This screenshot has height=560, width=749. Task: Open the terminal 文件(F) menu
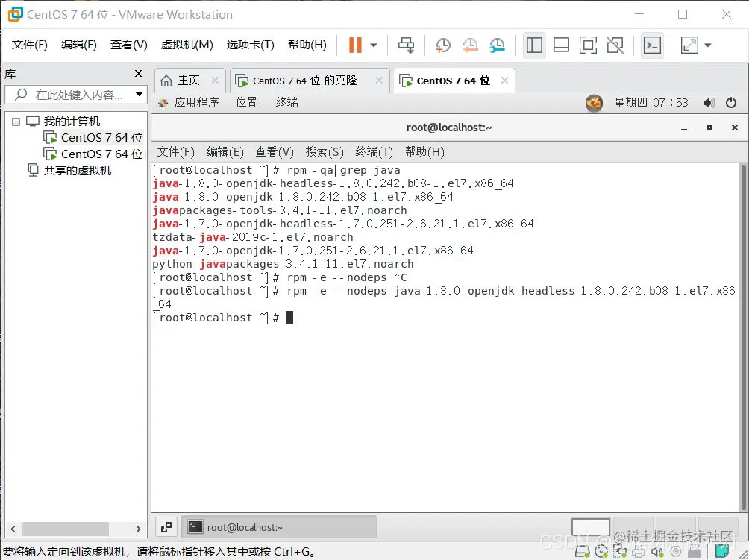coord(176,152)
